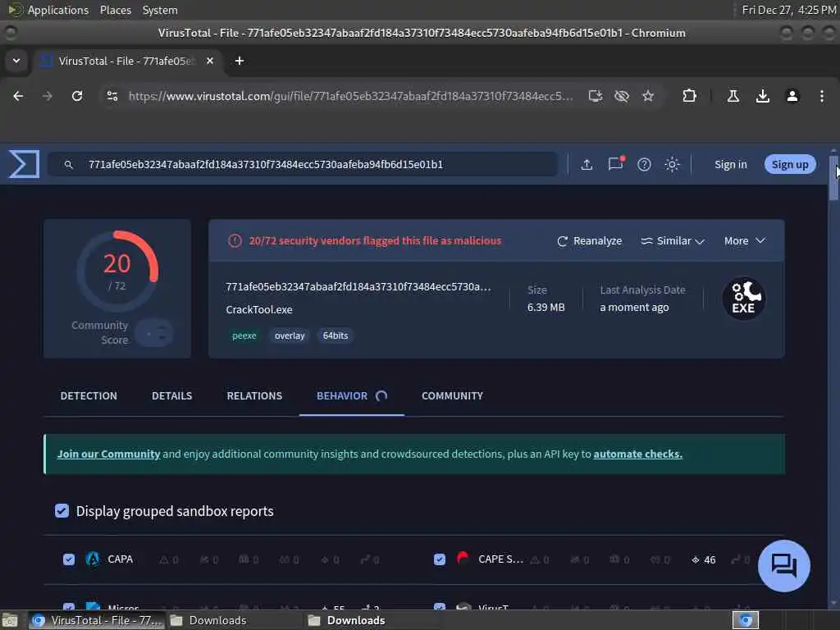Click Sign in
This screenshot has width=840, height=630.
coord(730,164)
